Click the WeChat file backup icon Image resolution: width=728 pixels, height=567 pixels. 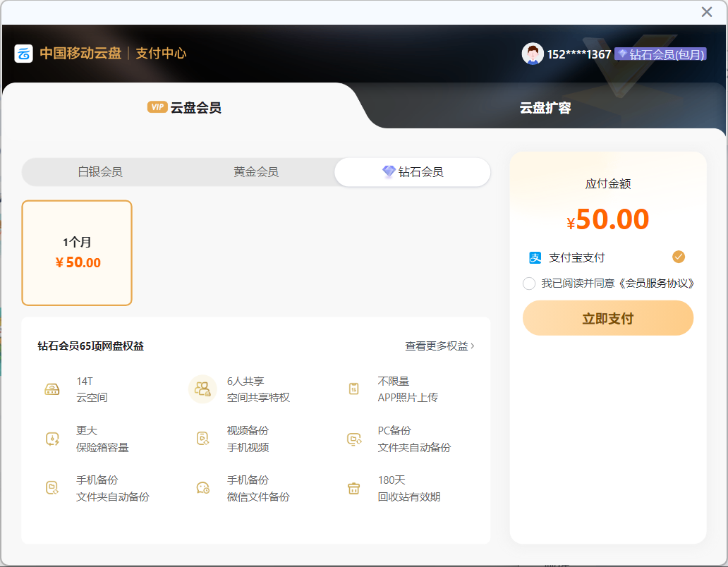click(203, 488)
